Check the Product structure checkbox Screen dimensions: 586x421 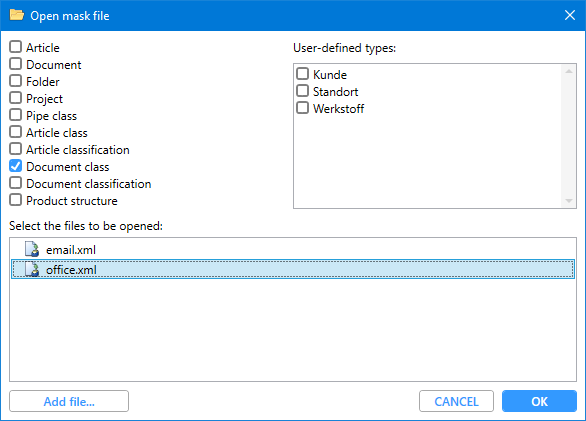(15, 200)
